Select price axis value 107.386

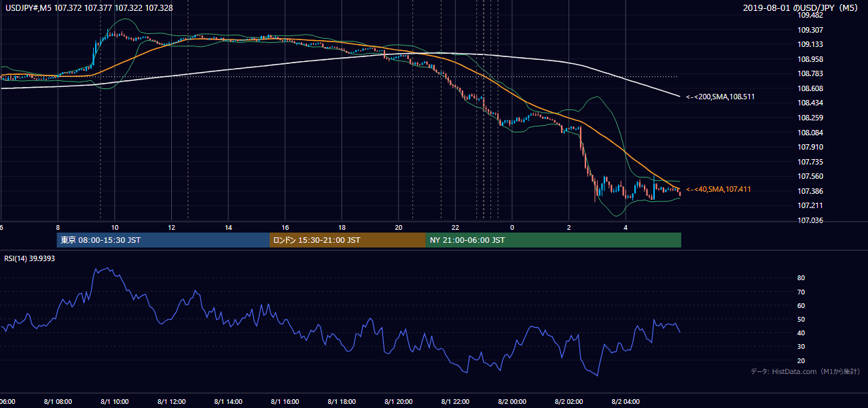click(809, 191)
